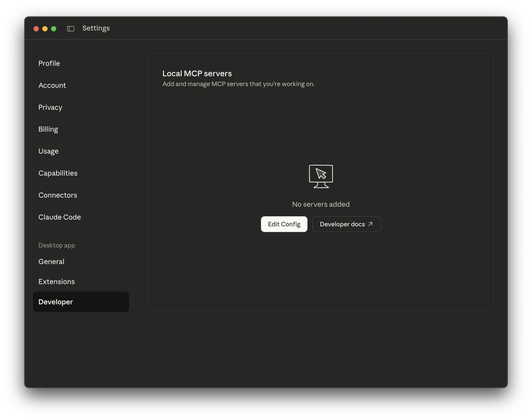Open the General desktop app settings
532x420 pixels.
[x=51, y=261]
